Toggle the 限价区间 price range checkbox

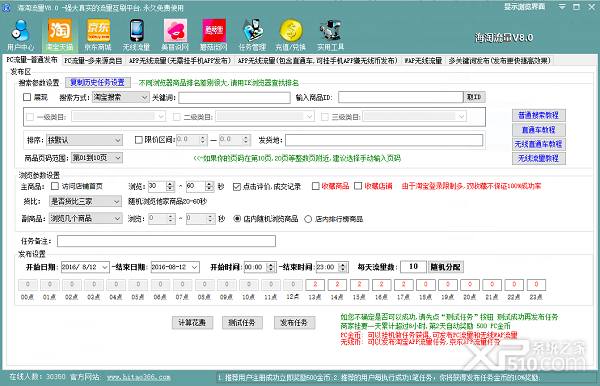(x=139, y=140)
